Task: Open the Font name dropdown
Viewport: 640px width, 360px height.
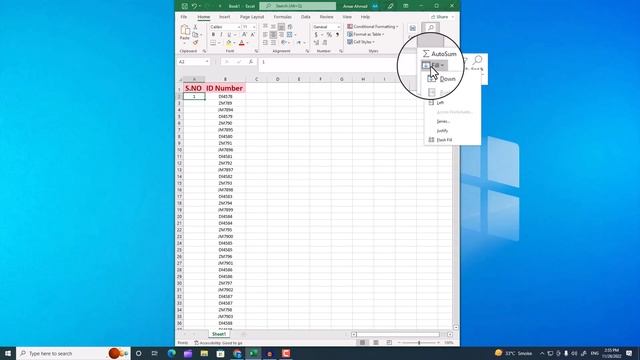Action: point(239,27)
